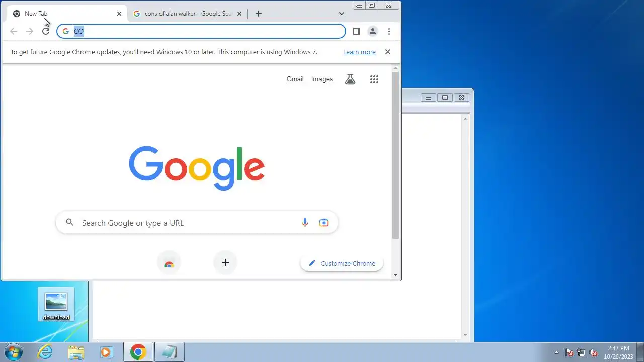Open the Google apps grid
644x362 pixels.
[x=374, y=79]
